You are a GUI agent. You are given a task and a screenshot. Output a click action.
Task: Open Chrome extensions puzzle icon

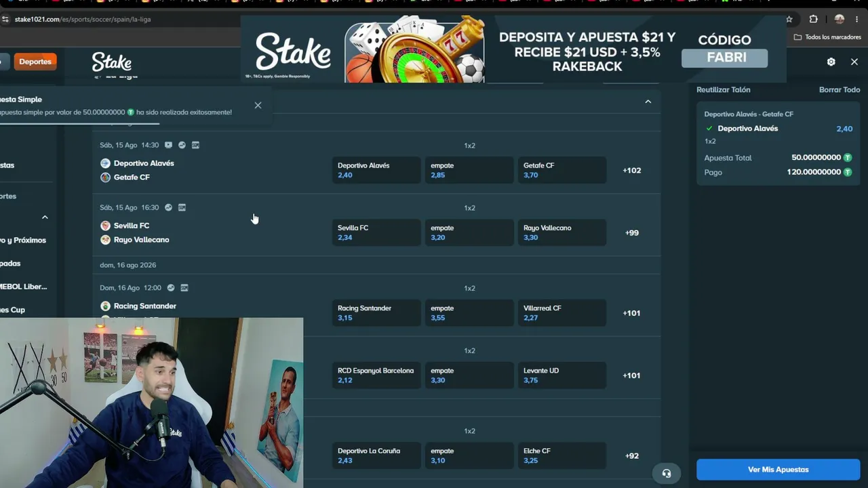tap(814, 19)
